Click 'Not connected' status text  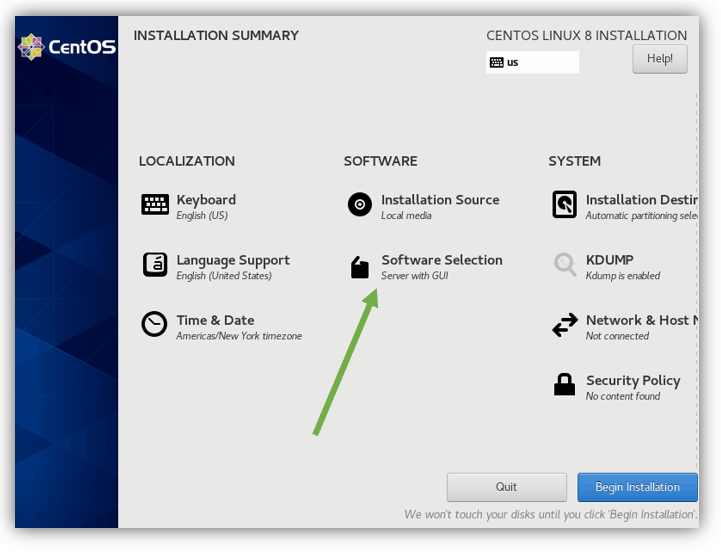617,336
